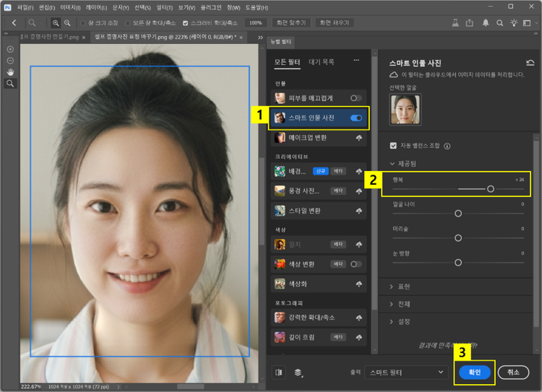Click the before/after preview icon
542x392 pixels.
[280, 372]
